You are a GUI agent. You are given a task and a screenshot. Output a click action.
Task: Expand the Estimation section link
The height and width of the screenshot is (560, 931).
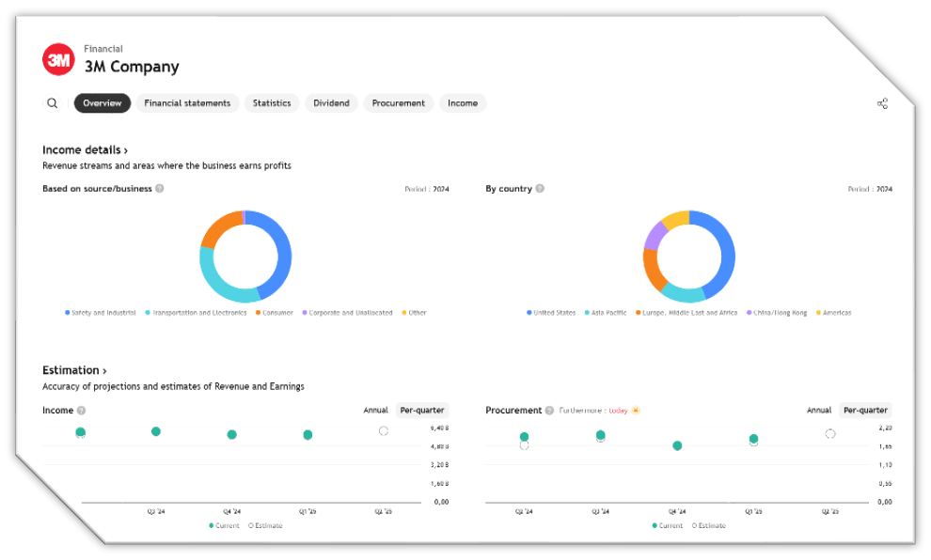point(74,370)
